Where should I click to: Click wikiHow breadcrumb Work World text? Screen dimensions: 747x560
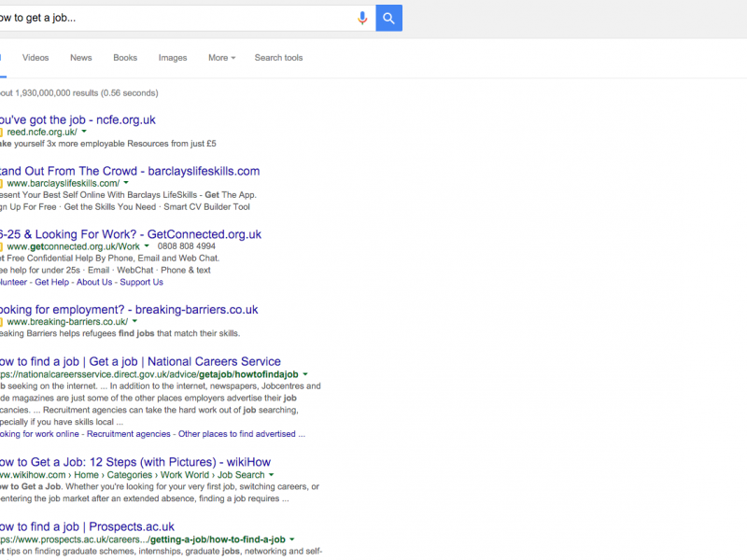click(x=184, y=475)
